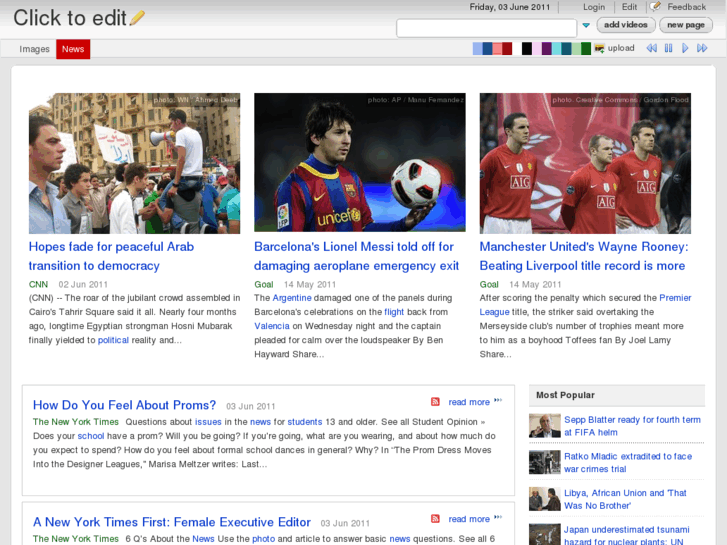Follow the 'school' link in Proms summary

91,436
